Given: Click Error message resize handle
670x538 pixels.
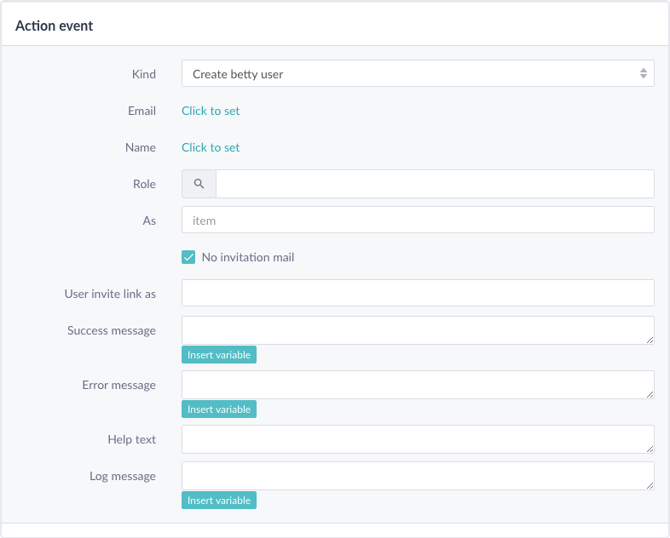Looking at the screenshot, I should coord(649,394).
